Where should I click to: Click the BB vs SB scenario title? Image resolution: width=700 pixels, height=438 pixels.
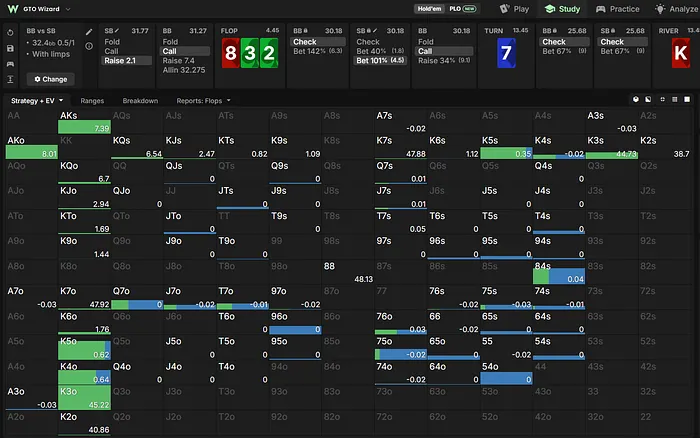tap(41, 31)
